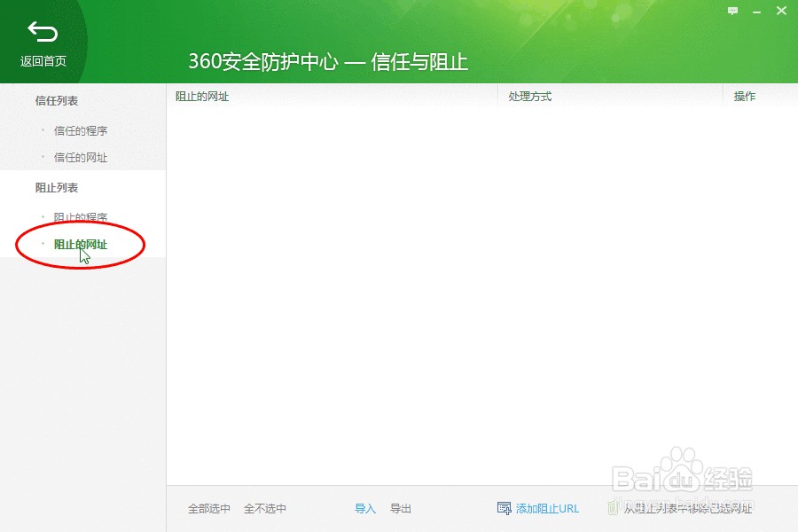Click the back arrow icon to return home

click(x=43, y=32)
